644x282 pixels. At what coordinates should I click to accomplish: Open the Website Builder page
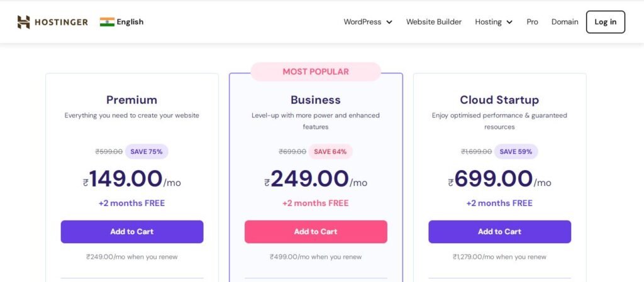click(434, 22)
